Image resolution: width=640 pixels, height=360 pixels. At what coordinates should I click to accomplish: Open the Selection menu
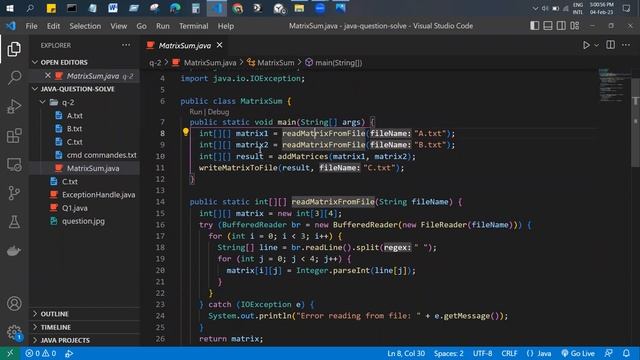click(x=85, y=26)
